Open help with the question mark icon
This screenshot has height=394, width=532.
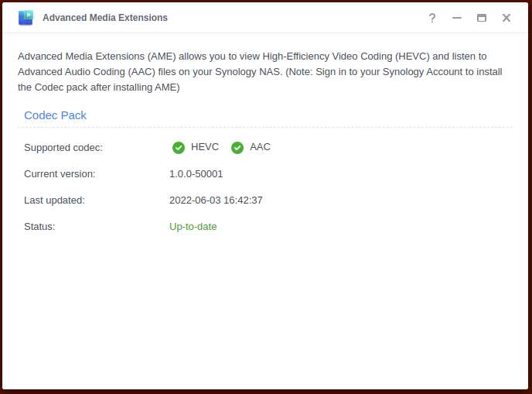[432, 18]
